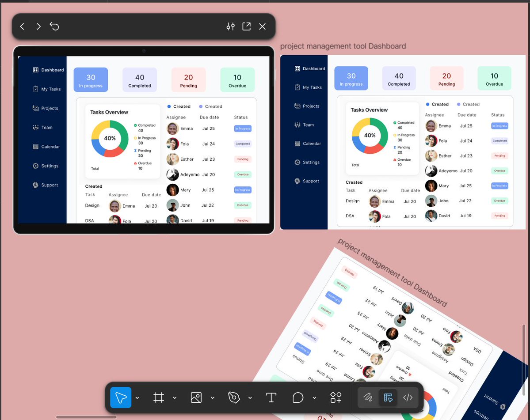This screenshot has height=420, width=530.
Task: Click the Calendar icon on the canvas frame
Action: click(297, 144)
